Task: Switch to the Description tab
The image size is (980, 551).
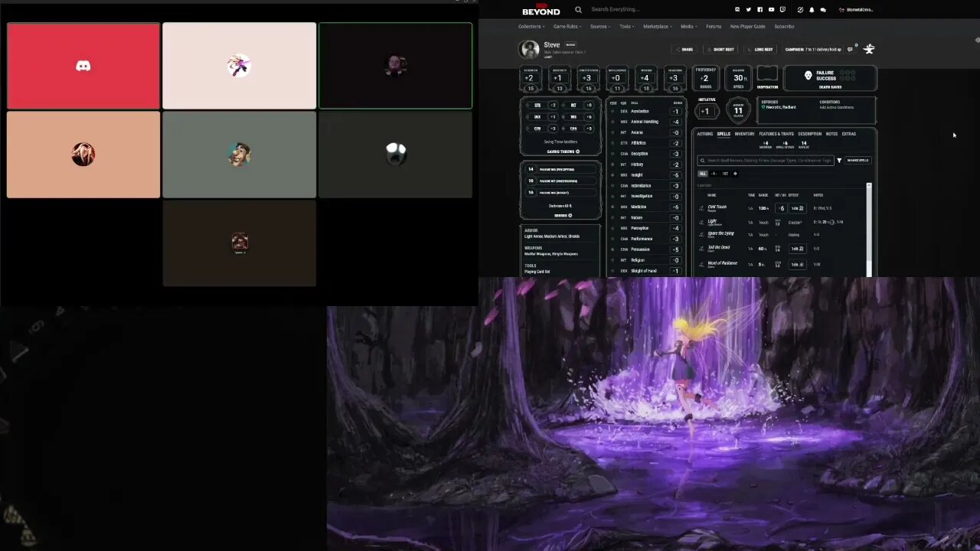Action: (x=810, y=134)
